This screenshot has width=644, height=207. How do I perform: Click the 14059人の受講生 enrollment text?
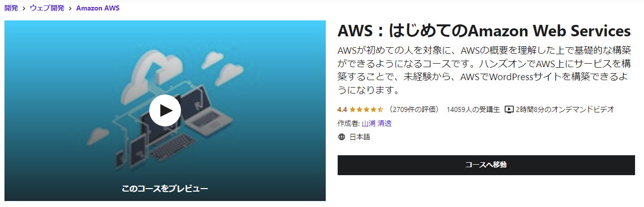point(473,109)
